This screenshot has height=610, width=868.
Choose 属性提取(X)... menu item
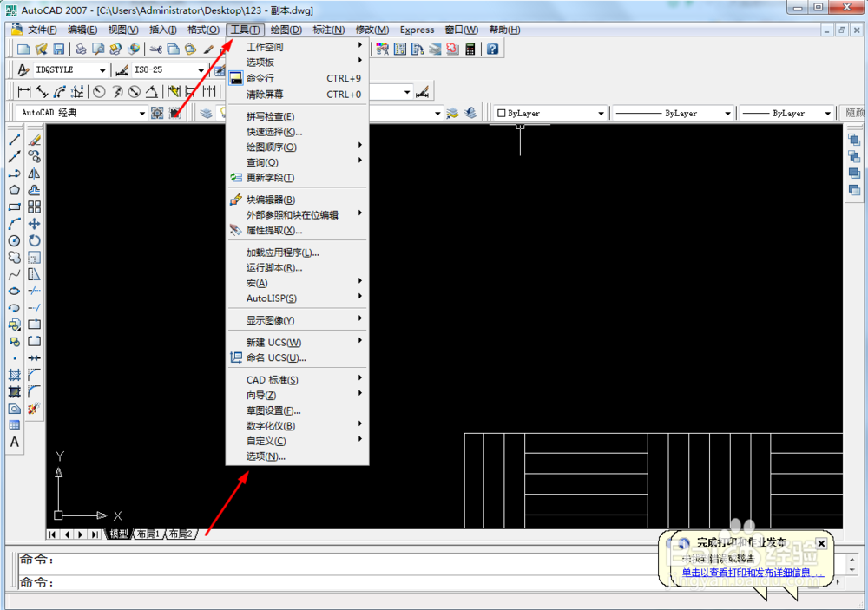click(297, 230)
